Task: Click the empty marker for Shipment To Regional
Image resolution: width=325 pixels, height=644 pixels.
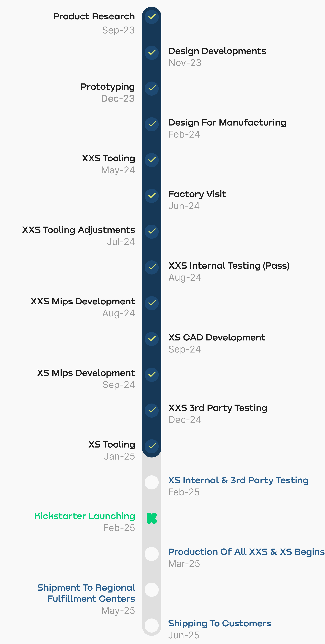Action: tap(152, 590)
